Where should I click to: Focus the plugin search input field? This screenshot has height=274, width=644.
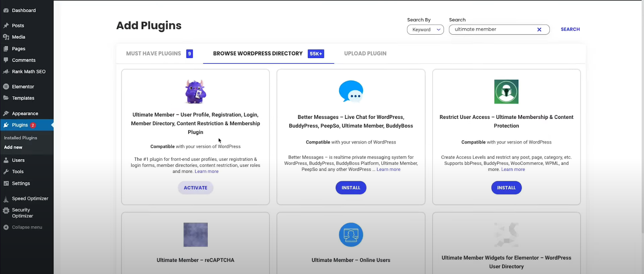click(x=493, y=29)
